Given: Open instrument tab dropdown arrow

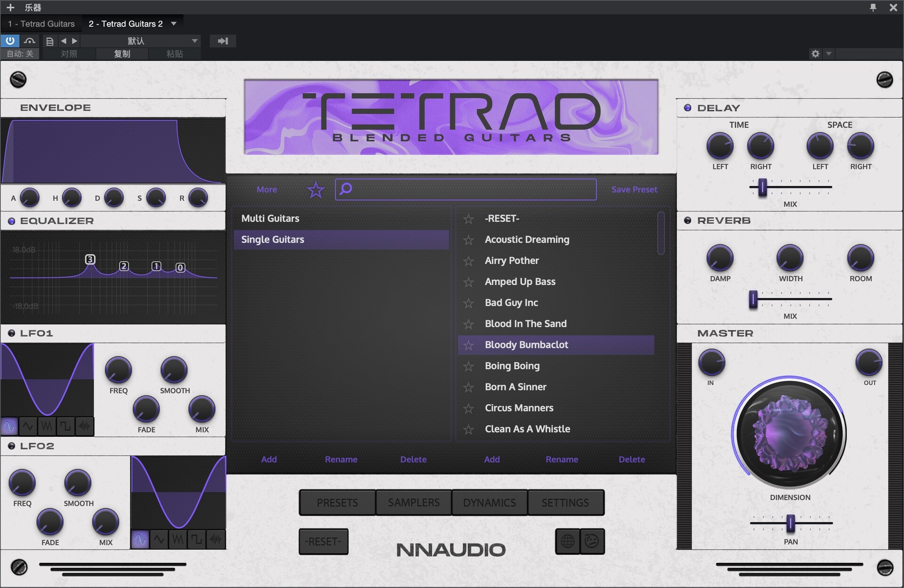Looking at the screenshot, I should click(174, 24).
